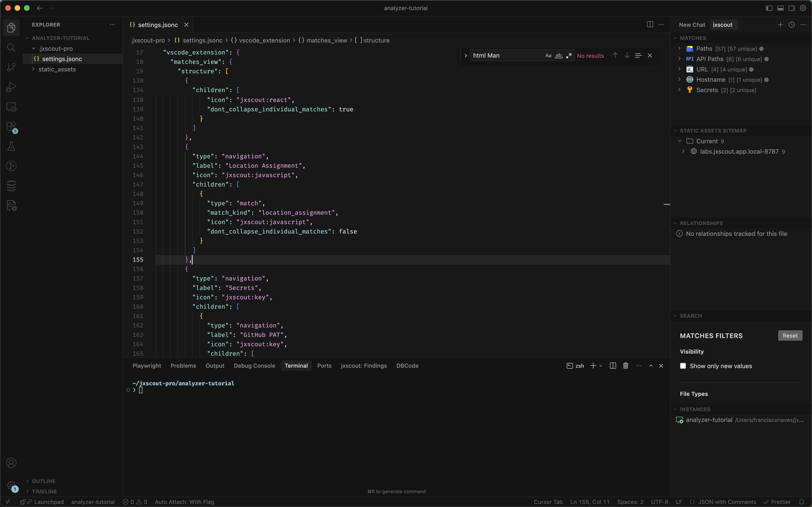Reset the matches filters

pos(790,336)
